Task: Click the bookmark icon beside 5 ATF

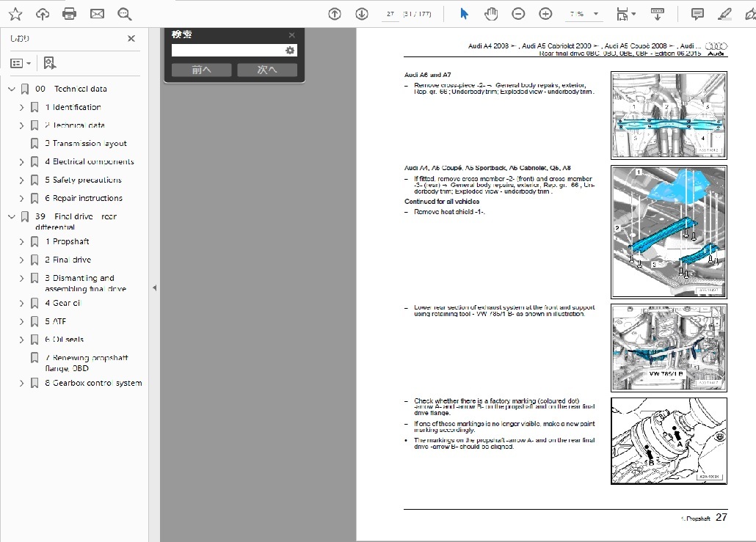Action: click(x=34, y=322)
